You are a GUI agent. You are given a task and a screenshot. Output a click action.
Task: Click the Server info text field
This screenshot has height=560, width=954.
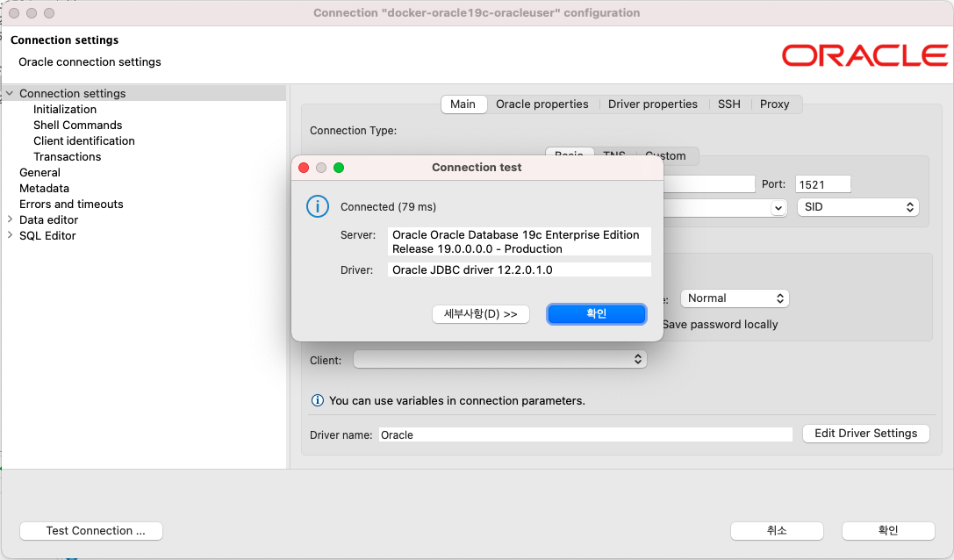click(x=519, y=241)
